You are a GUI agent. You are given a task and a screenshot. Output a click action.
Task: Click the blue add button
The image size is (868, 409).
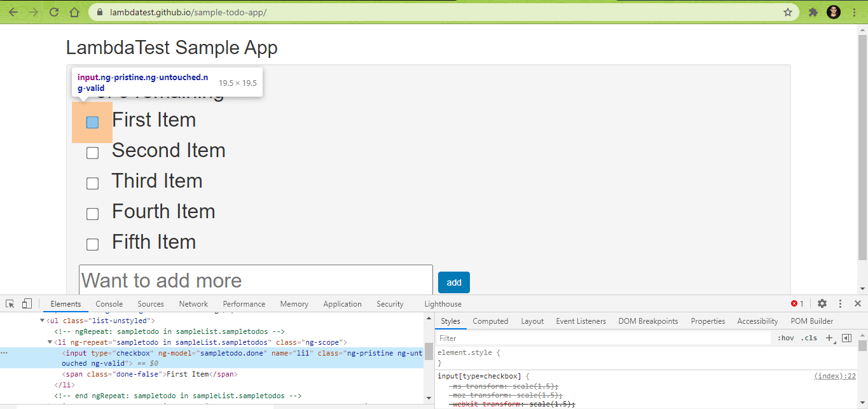(453, 282)
